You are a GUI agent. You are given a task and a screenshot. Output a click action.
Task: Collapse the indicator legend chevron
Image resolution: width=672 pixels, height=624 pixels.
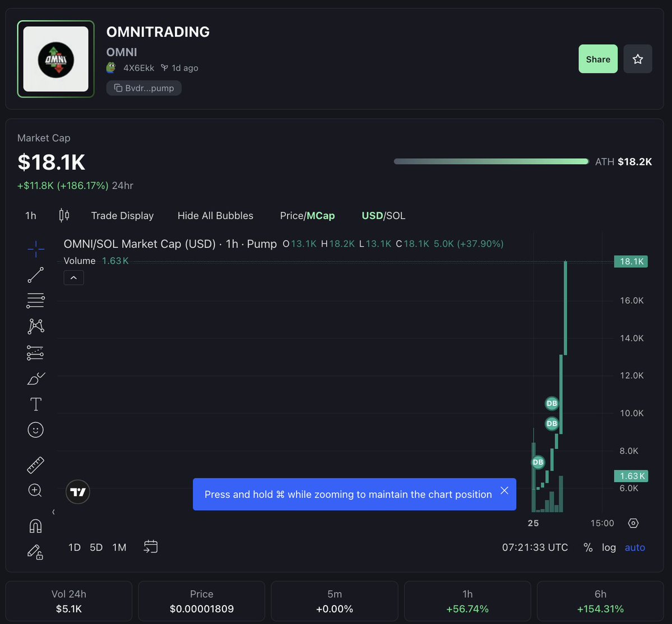[x=74, y=278]
